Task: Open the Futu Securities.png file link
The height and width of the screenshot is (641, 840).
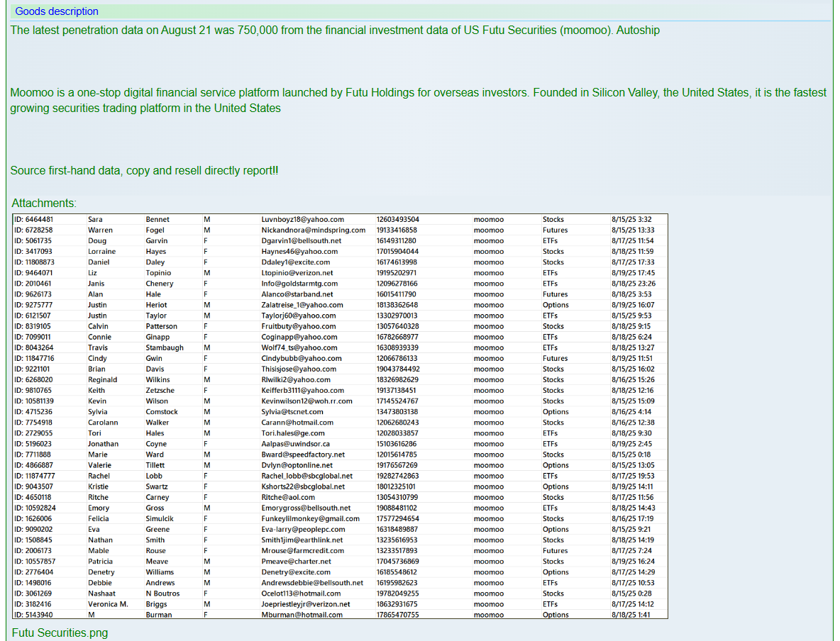Action: click(60, 632)
